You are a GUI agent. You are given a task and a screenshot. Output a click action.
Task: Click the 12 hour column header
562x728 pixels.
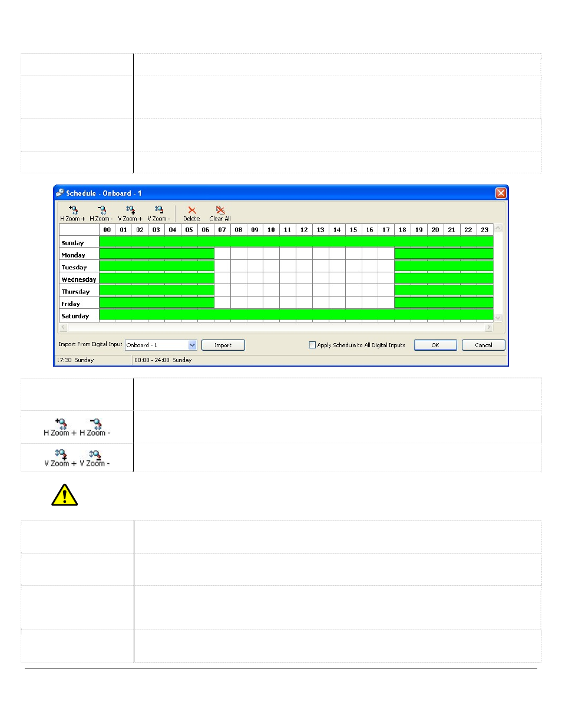click(304, 230)
